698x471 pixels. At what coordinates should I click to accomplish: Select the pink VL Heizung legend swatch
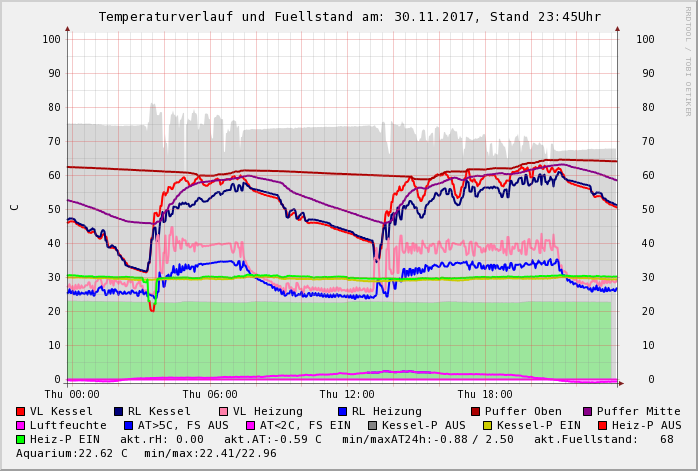click(224, 411)
